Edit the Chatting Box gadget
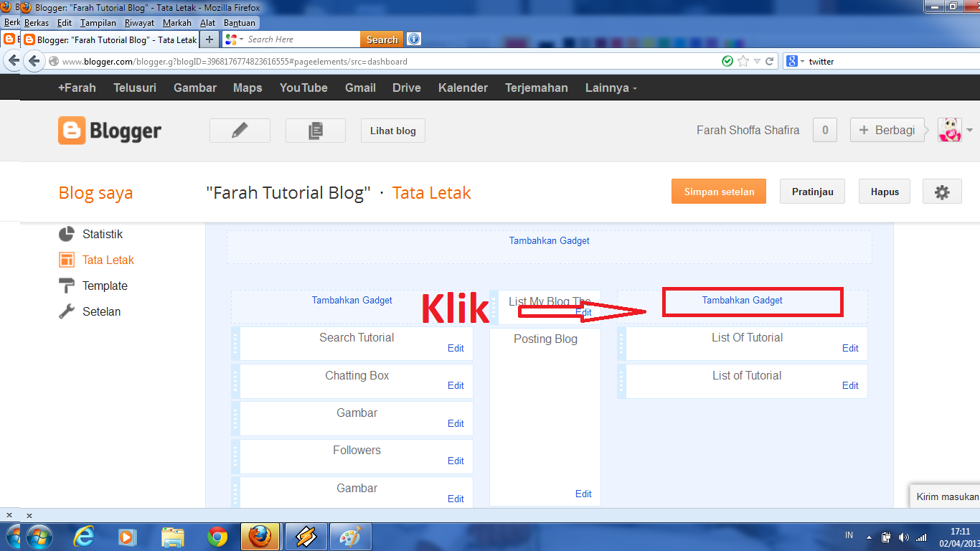Screen dimensions: 980x551 click(x=456, y=385)
